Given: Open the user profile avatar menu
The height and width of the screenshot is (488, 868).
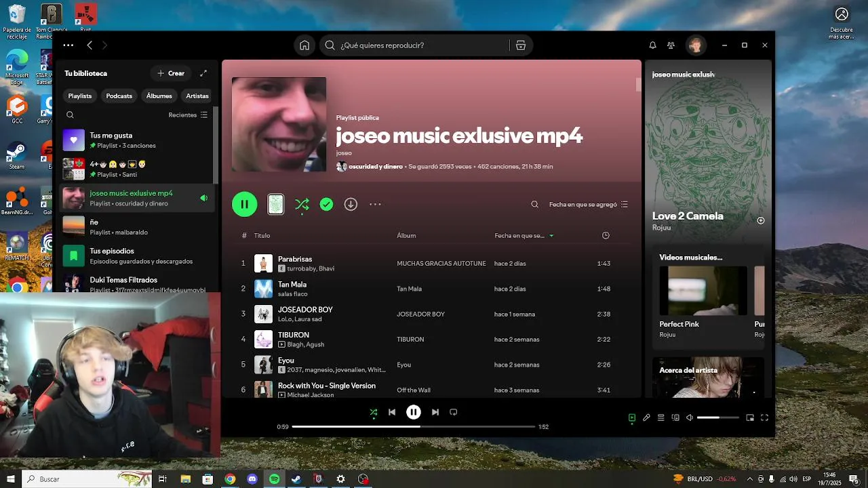Looking at the screenshot, I should point(695,45).
